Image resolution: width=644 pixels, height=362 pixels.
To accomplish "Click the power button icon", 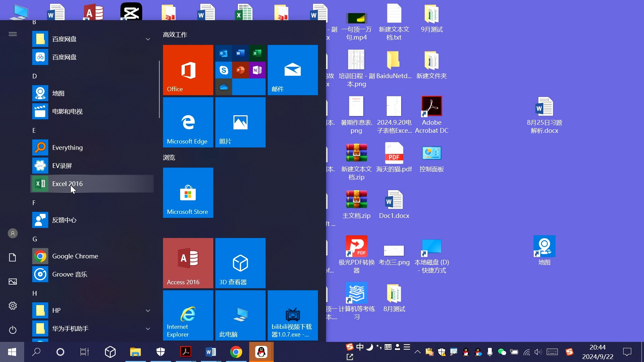I will (13, 330).
